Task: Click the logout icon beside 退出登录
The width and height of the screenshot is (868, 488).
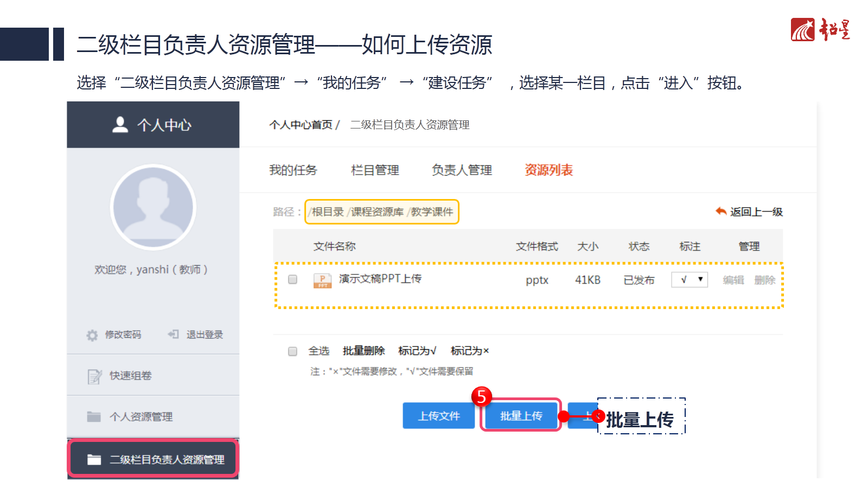Action: pos(173,334)
